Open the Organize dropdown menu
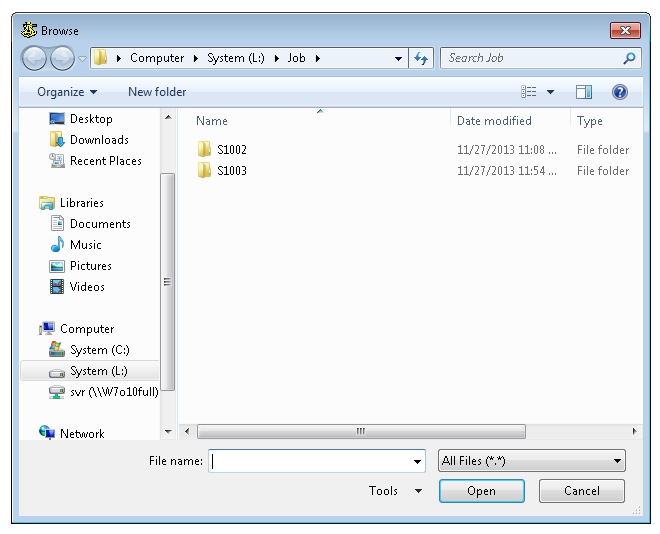660x534 pixels. pos(67,92)
